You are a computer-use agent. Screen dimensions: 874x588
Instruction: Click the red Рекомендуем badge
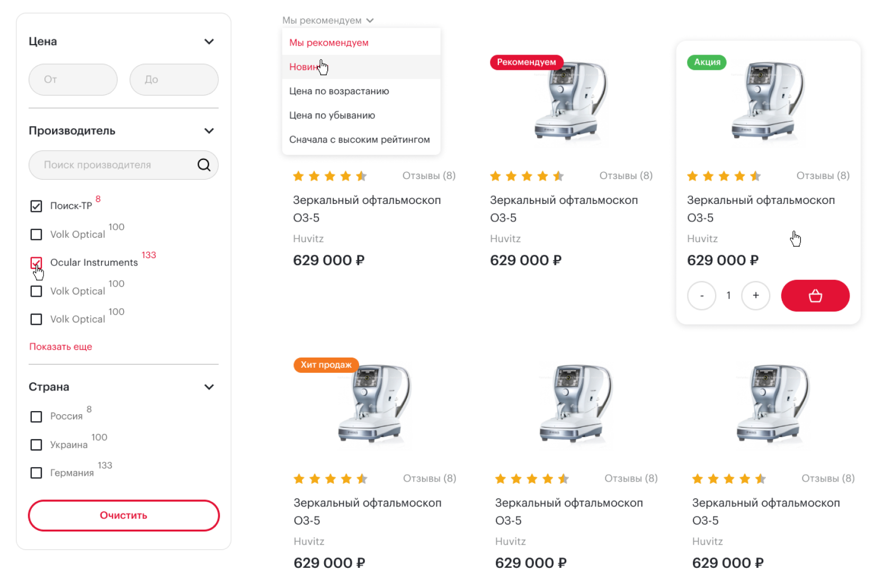526,62
